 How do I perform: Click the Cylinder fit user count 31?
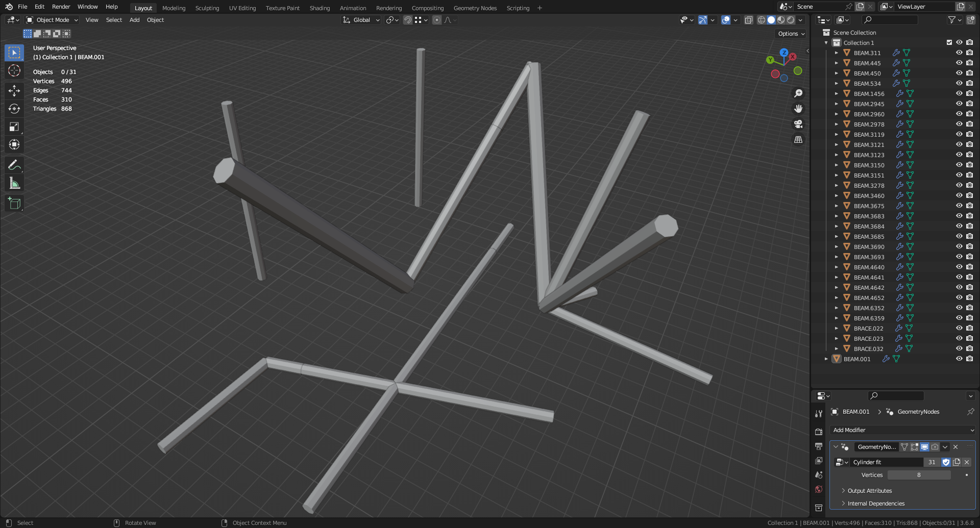(x=932, y=462)
